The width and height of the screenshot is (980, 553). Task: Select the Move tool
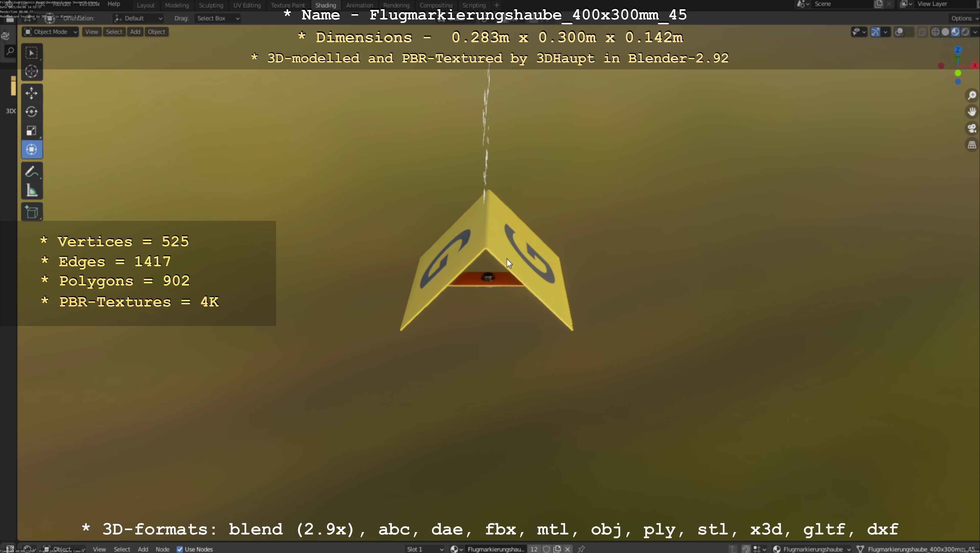pos(32,93)
